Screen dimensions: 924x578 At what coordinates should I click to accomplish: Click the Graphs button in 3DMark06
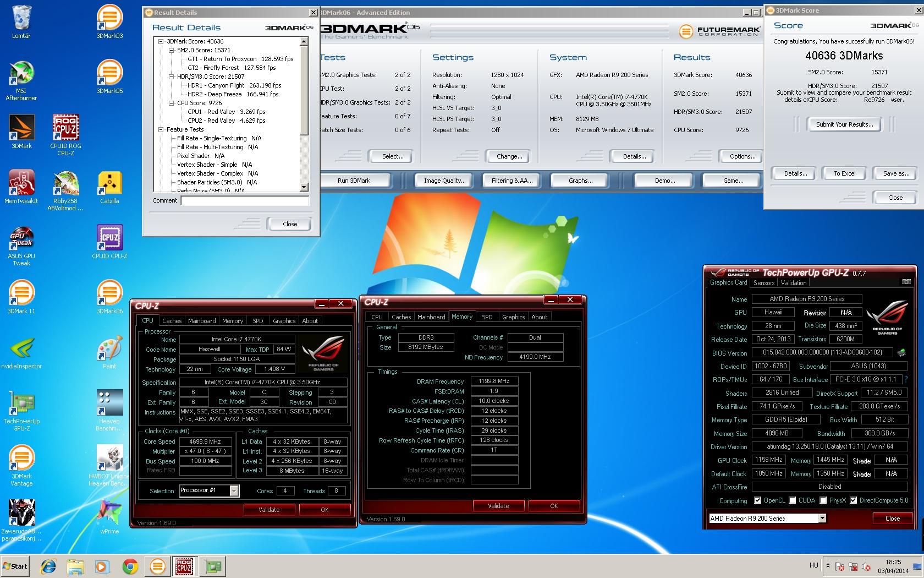(x=581, y=181)
